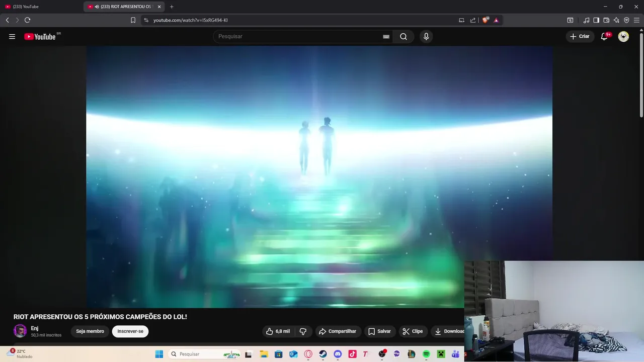This screenshot has width=644, height=362.
Task: Open YouTube notifications bell
Action: tap(605, 36)
